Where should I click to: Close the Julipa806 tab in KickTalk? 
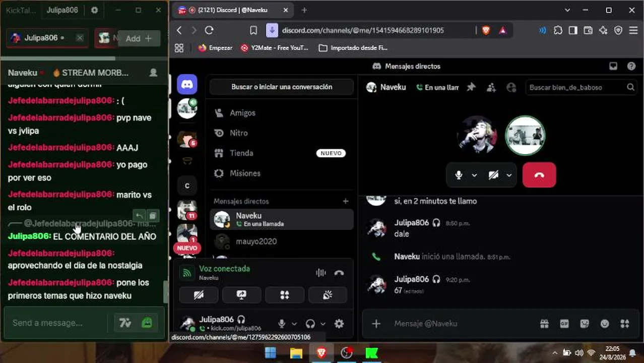[x=80, y=38]
